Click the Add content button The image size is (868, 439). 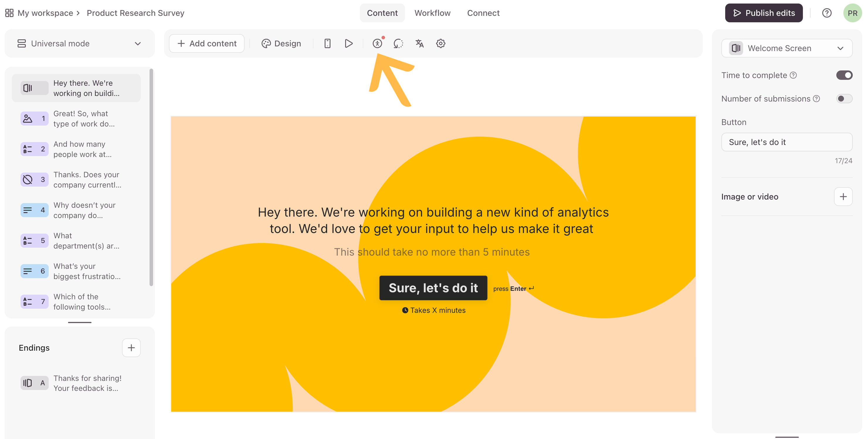click(x=206, y=43)
